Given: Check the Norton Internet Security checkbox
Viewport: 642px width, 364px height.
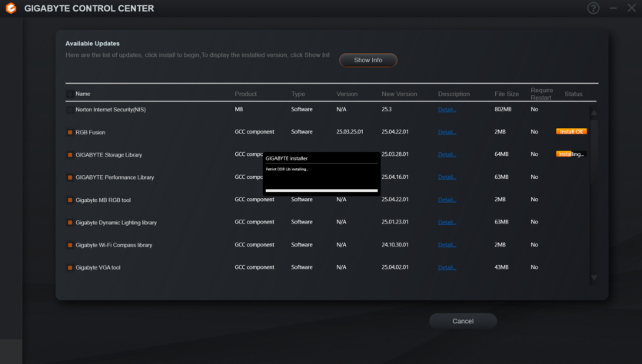Looking at the screenshot, I should click(x=70, y=110).
